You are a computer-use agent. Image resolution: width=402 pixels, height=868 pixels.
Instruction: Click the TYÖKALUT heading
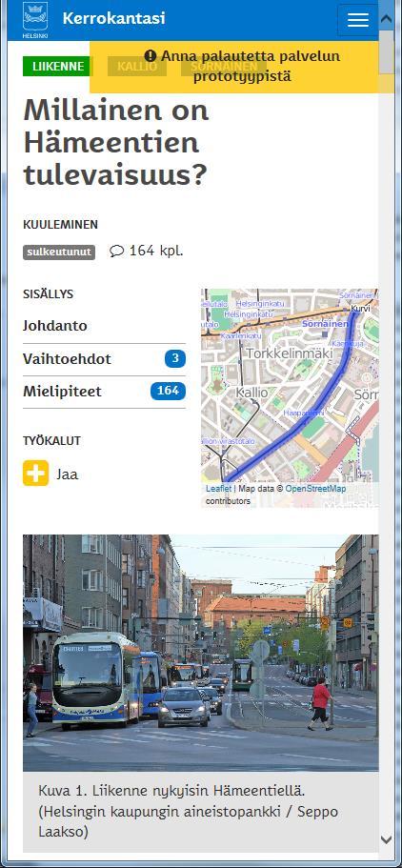[52, 441]
